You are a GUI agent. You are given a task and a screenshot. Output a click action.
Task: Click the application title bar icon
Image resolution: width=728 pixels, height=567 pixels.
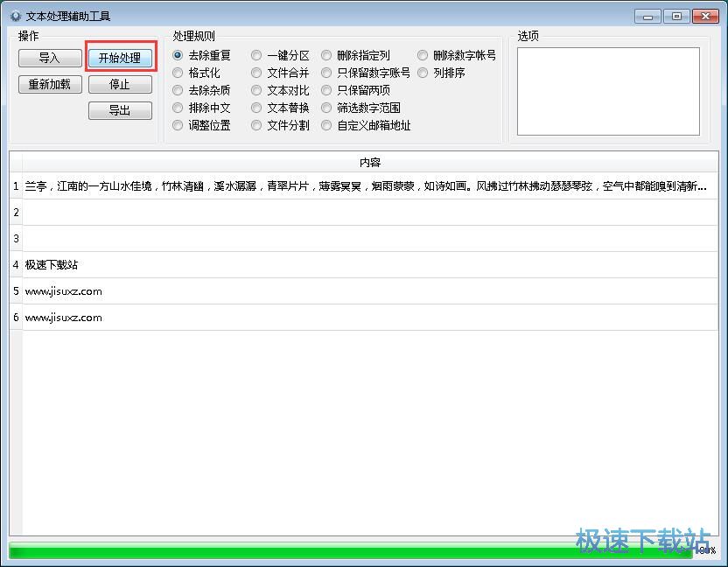pyautogui.click(x=16, y=17)
